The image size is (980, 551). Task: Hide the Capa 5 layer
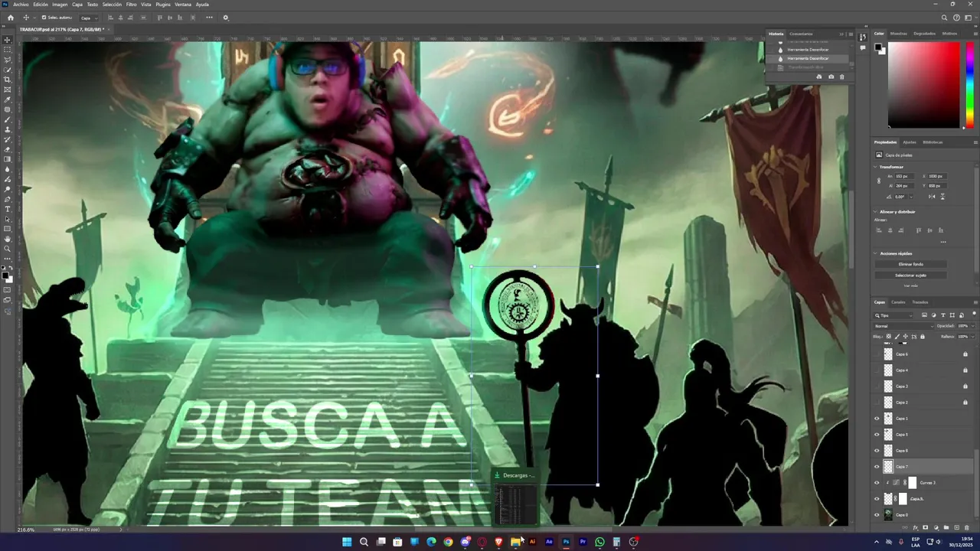point(877,434)
